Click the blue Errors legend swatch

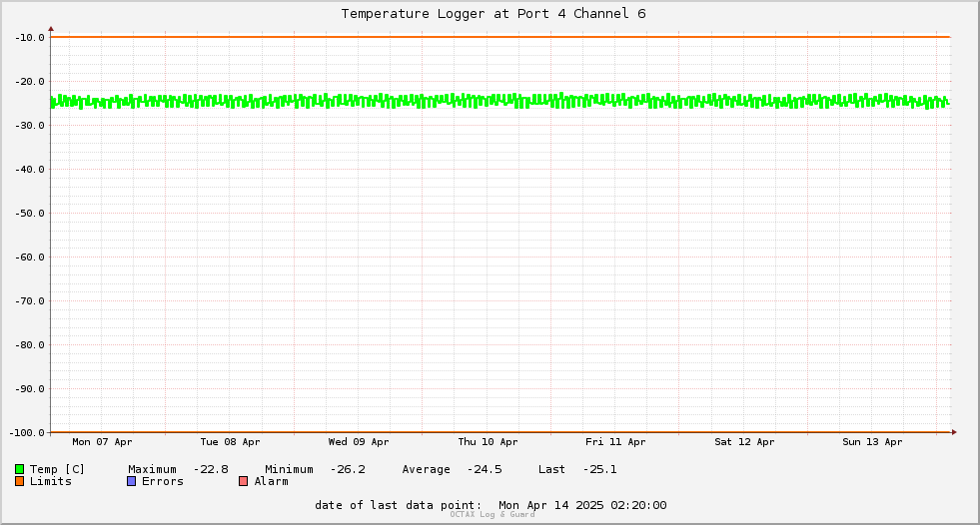[x=131, y=481]
